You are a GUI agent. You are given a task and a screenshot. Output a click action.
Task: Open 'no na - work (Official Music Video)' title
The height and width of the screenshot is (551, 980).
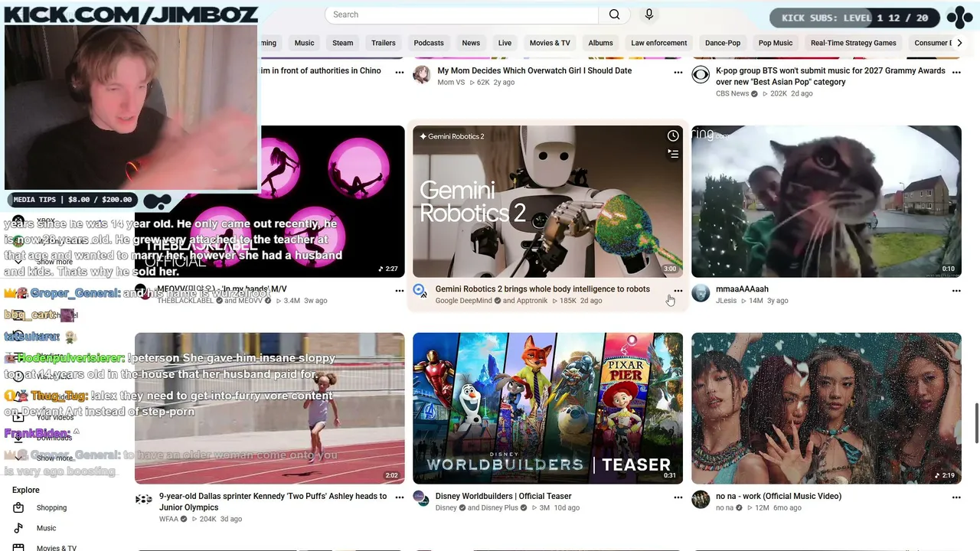[x=779, y=496]
